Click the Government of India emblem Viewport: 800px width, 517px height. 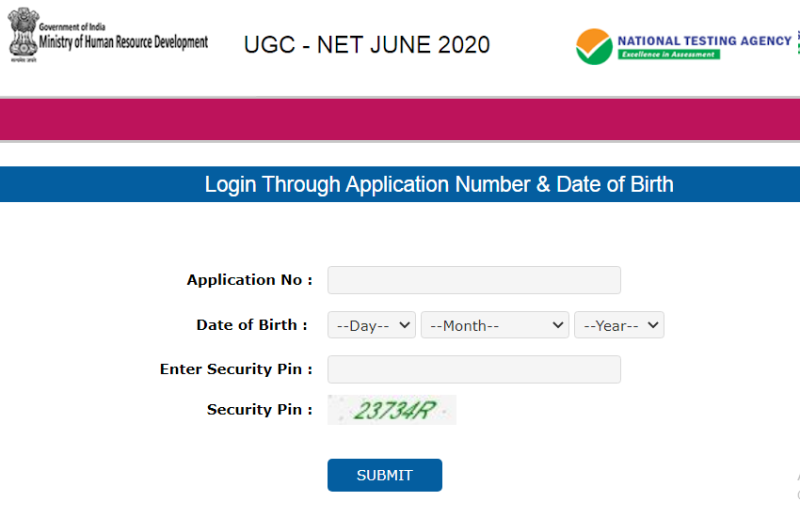click(x=21, y=34)
